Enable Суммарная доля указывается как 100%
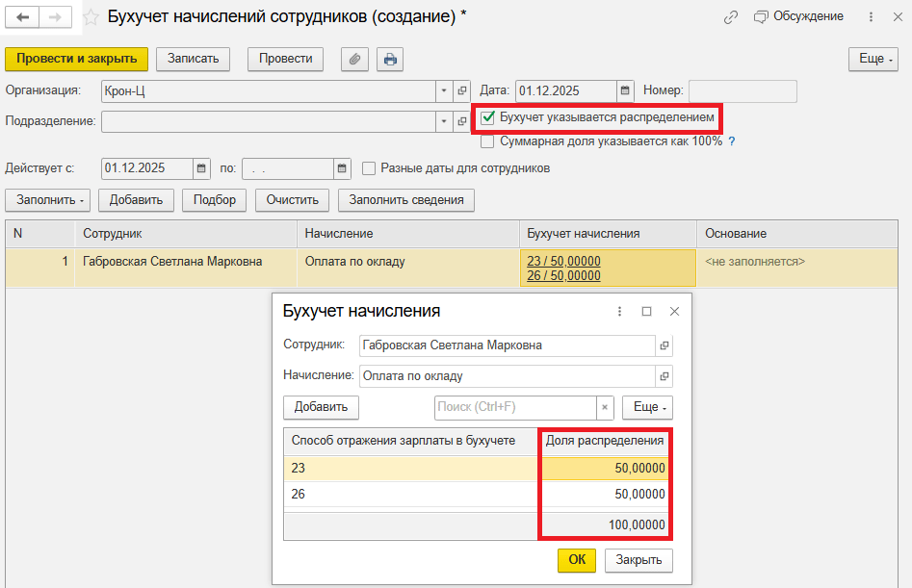Screen dimensions: 912x588 coord(488,141)
